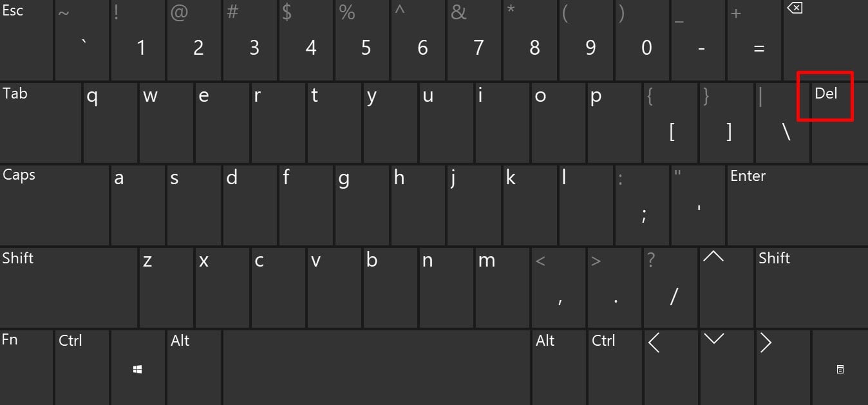The height and width of the screenshot is (405, 868).
Task: Toggle the left Shift key
Action: pyautogui.click(x=68, y=288)
